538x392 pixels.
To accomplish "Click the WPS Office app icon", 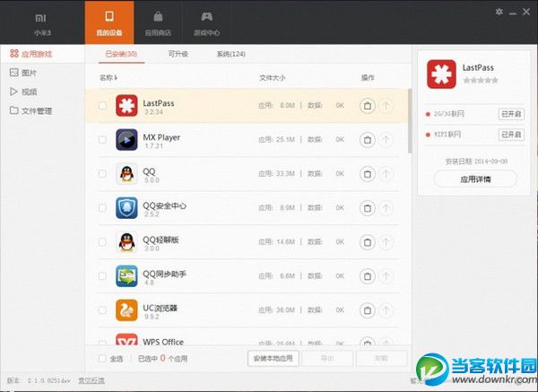I will click(126, 339).
